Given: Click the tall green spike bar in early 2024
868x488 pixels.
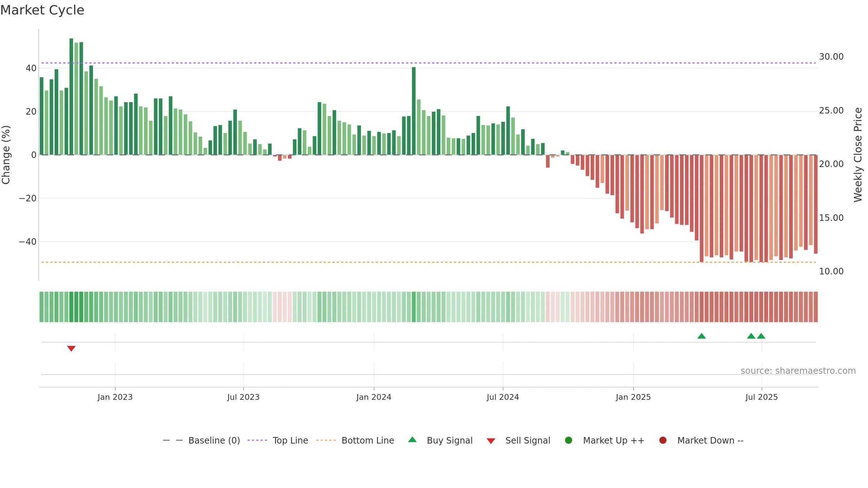Looking at the screenshot, I should (x=414, y=111).
